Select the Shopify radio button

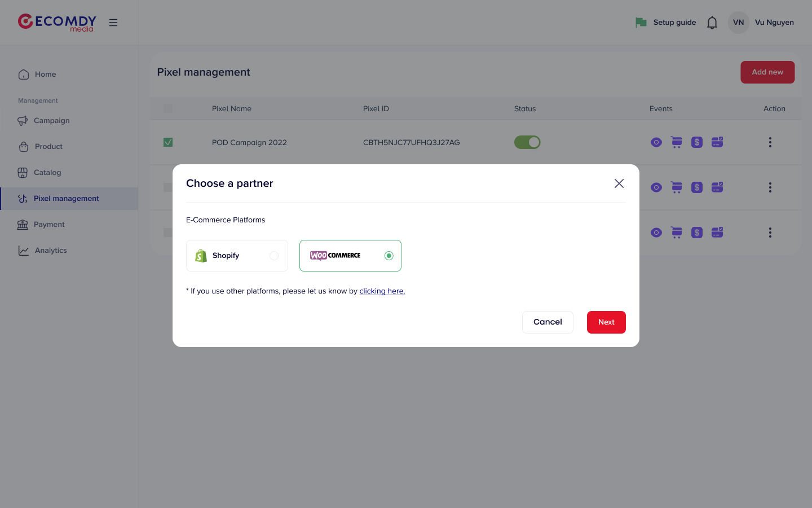(x=274, y=256)
